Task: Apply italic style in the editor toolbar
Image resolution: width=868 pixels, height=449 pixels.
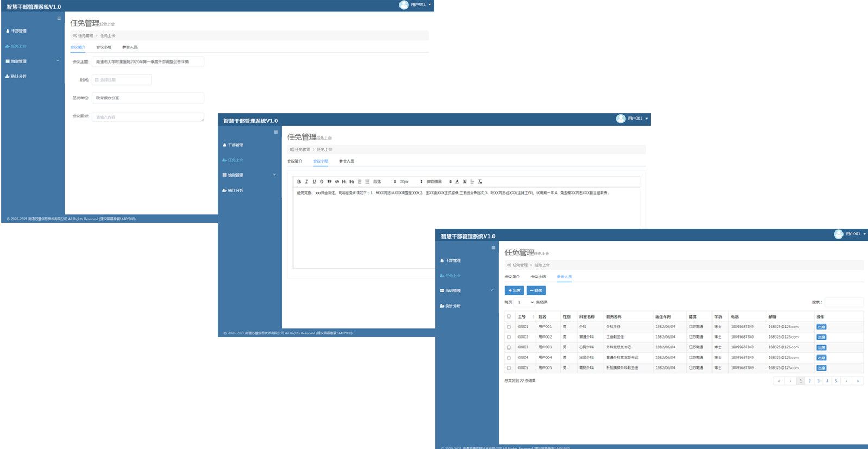Action: click(307, 182)
